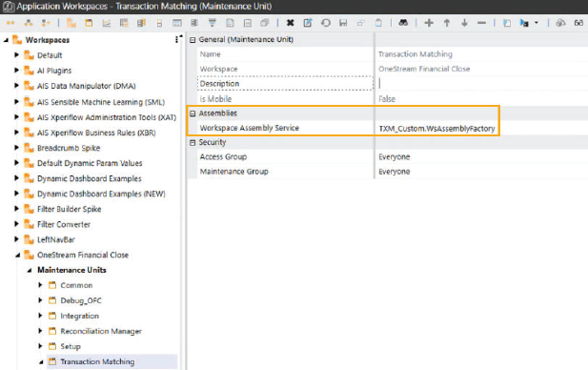
Task: Select Dynamic Dashboard Examples (NEW) workspace
Action: click(101, 194)
